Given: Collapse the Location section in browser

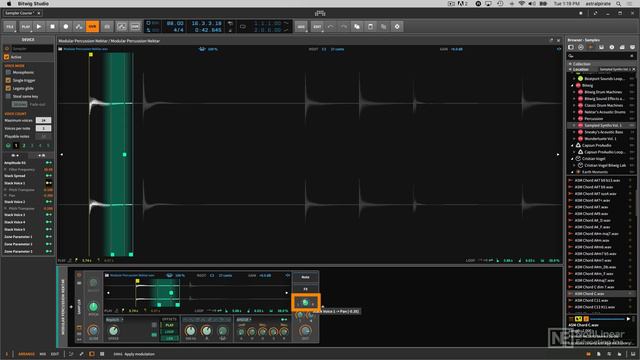Looking at the screenshot, I should click(x=571, y=69).
